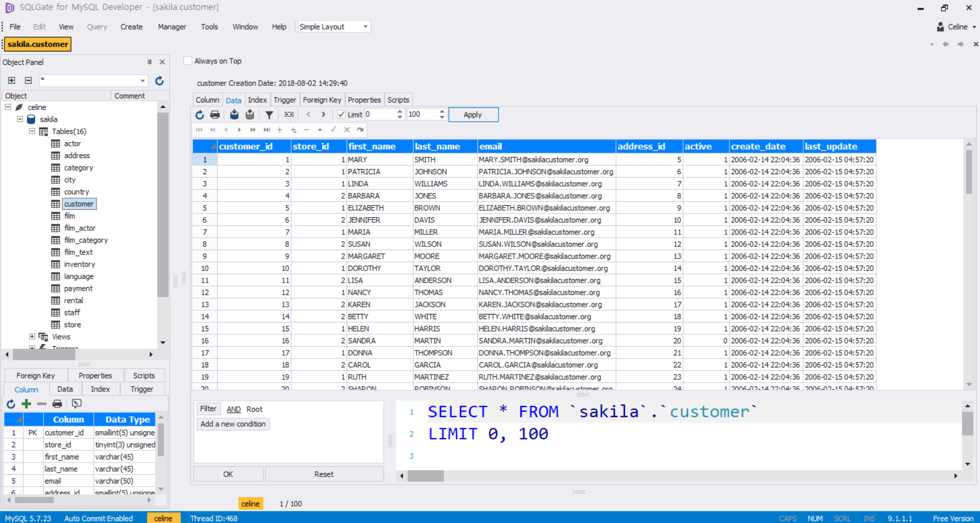Click the add row icon in column panel

coord(26,403)
